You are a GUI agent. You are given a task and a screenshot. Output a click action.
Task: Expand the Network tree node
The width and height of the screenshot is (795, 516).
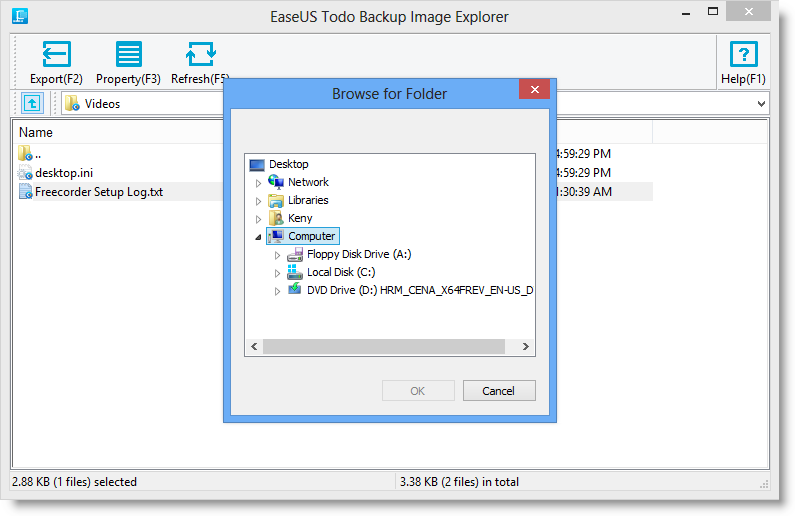click(258, 182)
